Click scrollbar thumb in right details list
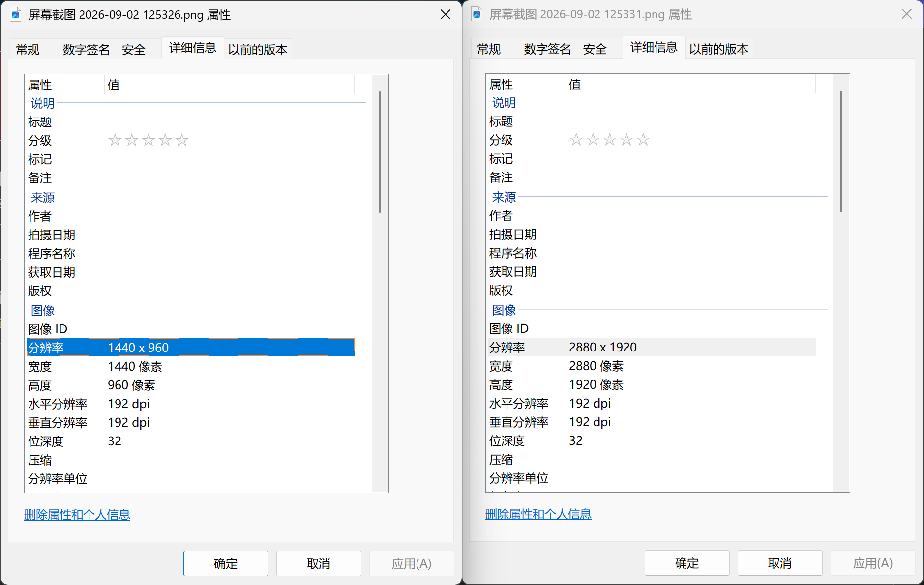924x585 pixels. tap(841, 151)
